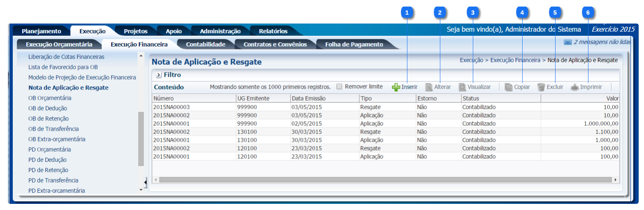Viewport: 644px width, 210px height.
Task: Click the Alterar edit icon
Action: click(429, 87)
